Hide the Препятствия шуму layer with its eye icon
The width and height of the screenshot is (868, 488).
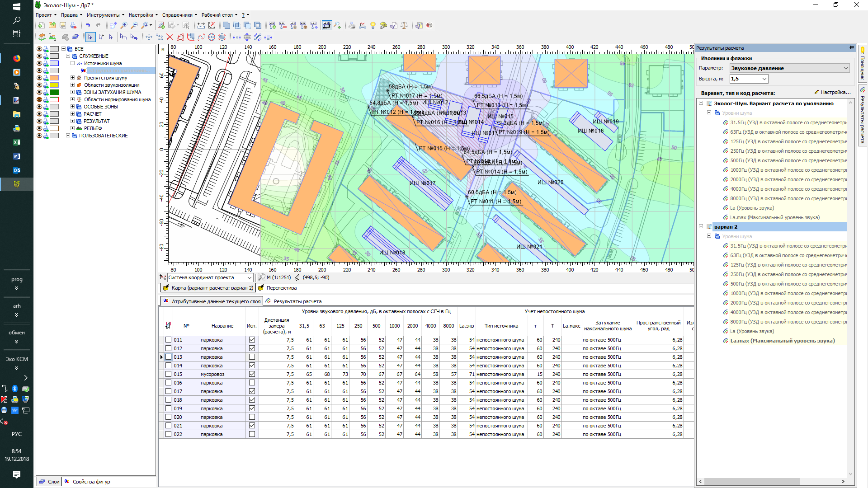pyautogui.click(x=39, y=78)
